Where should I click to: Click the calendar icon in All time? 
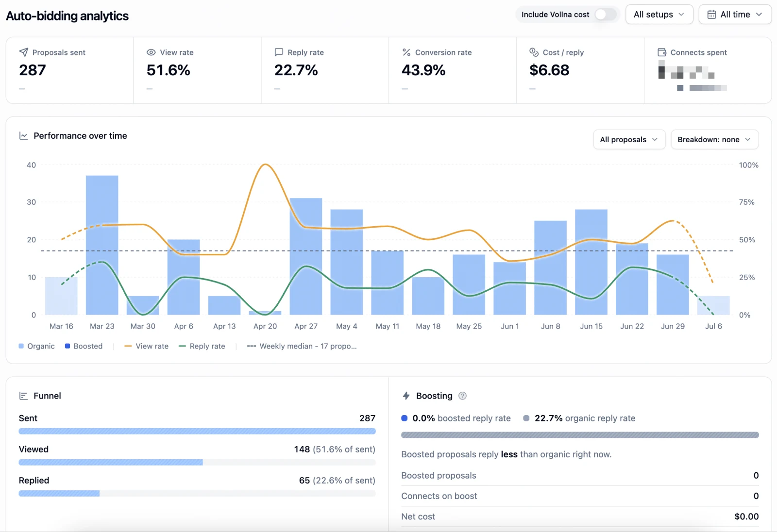[x=711, y=15]
